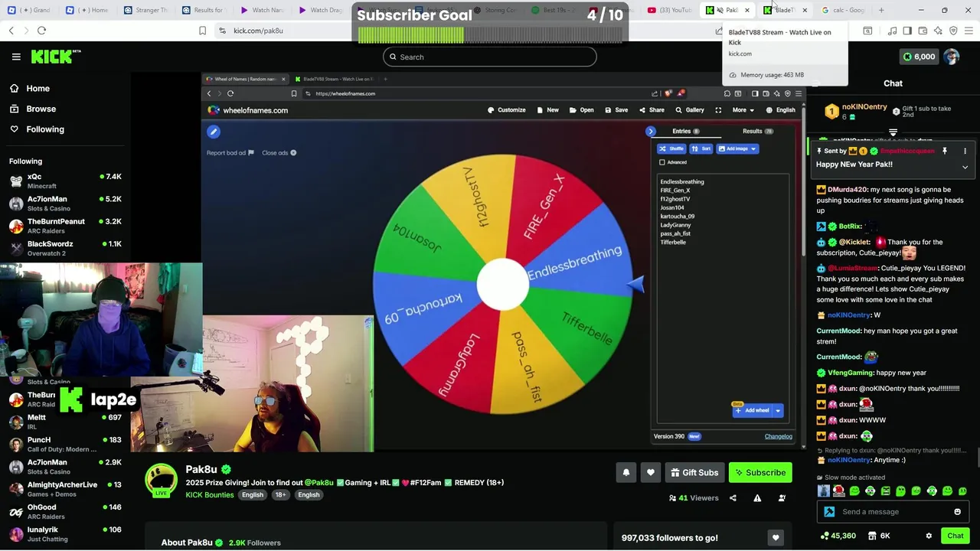Click in Send a message field
Screen dimensions: 980x551
point(893,512)
